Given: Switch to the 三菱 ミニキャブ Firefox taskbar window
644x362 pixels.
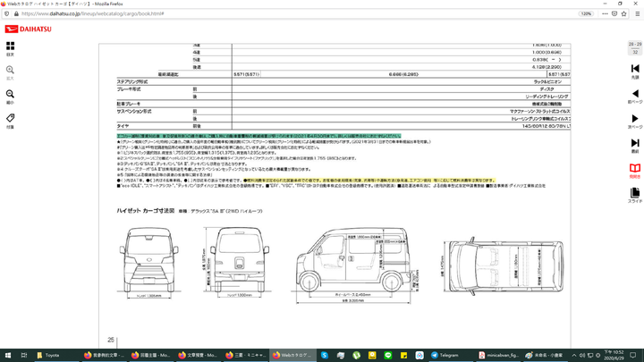Looking at the screenshot, I should (x=246, y=356).
